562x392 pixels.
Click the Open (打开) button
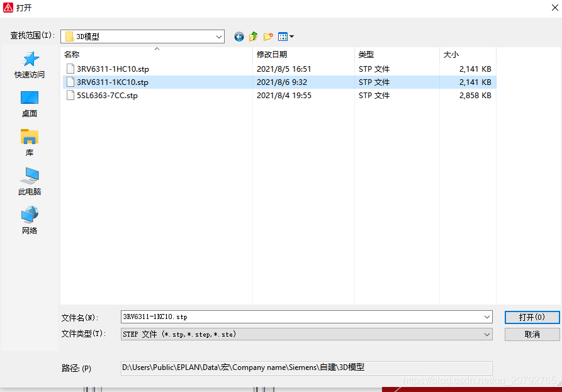(532, 317)
